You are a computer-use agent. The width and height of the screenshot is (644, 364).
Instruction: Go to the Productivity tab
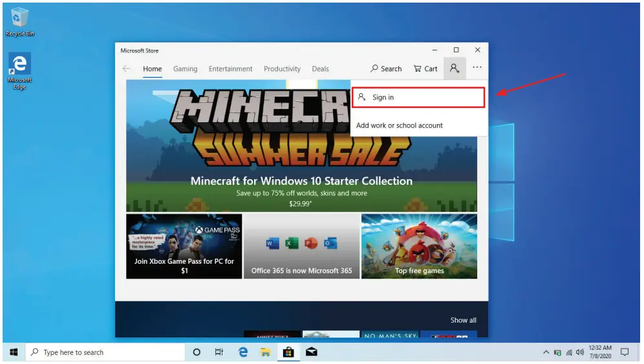pos(282,69)
